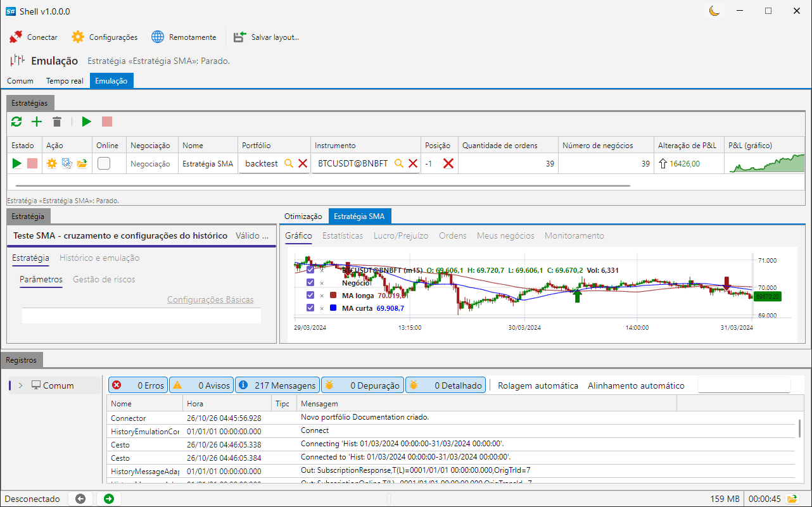Click the Configurações Básicas link
Screen dimensions: 812x507
pos(210,299)
